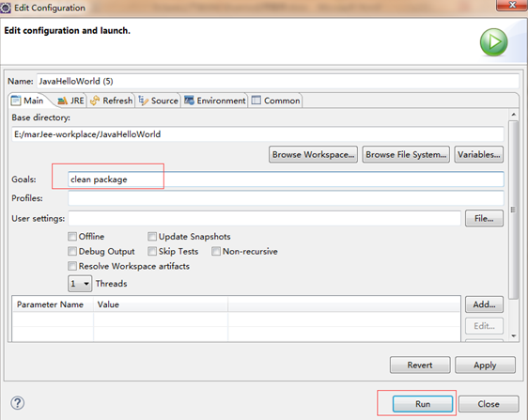The height and width of the screenshot is (420, 528).
Task: Open the Threads count dropdown
Action: [80, 284]
